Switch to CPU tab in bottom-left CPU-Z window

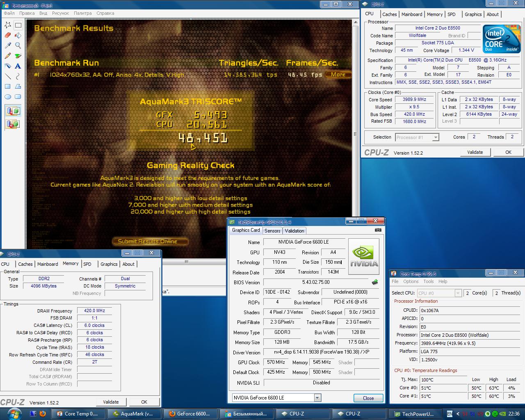(5, 264)
